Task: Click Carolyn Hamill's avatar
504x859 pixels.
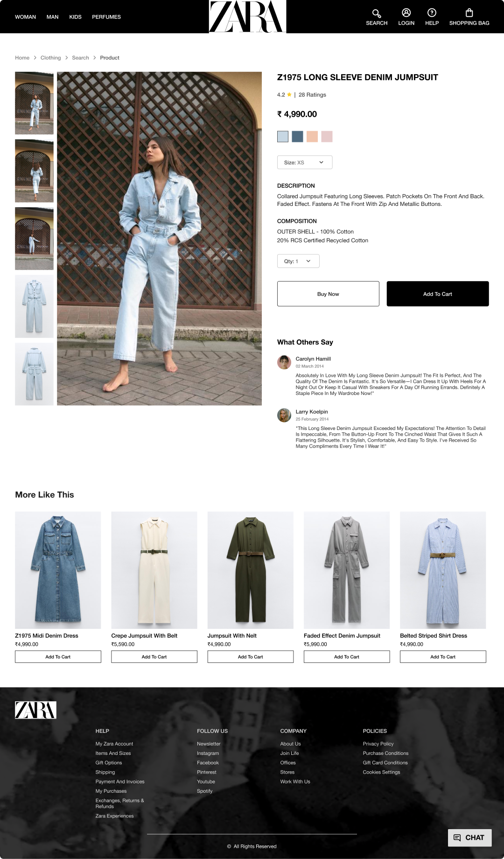Action: (284, 362)
